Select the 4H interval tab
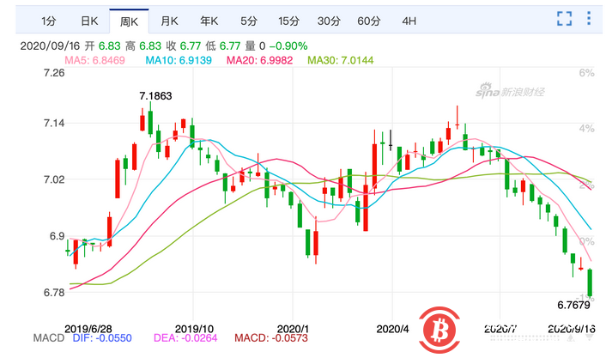 pos(409,21)
